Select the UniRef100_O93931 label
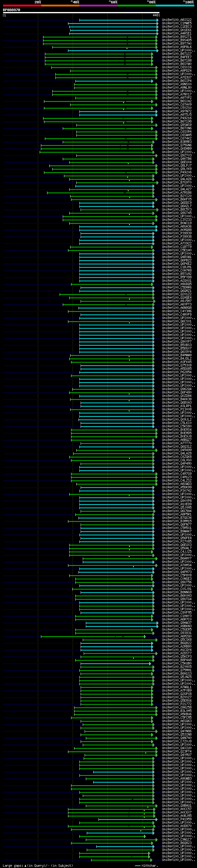Viewport: 197px width, 868px height. 177,633
